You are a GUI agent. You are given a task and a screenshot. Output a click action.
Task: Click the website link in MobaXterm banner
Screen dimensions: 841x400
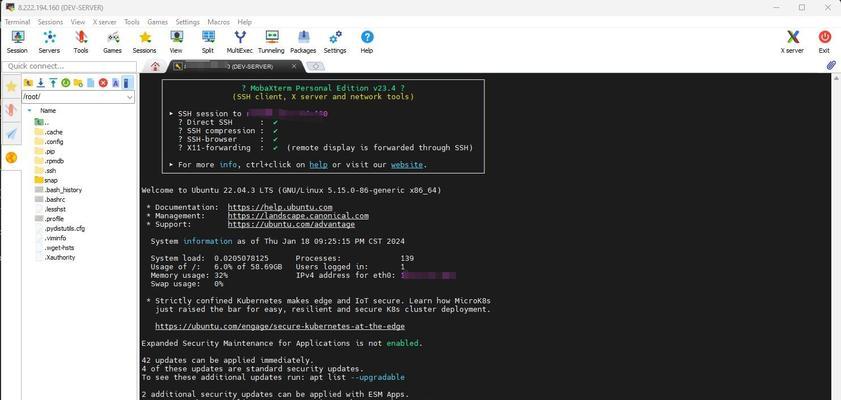point(407,165)
